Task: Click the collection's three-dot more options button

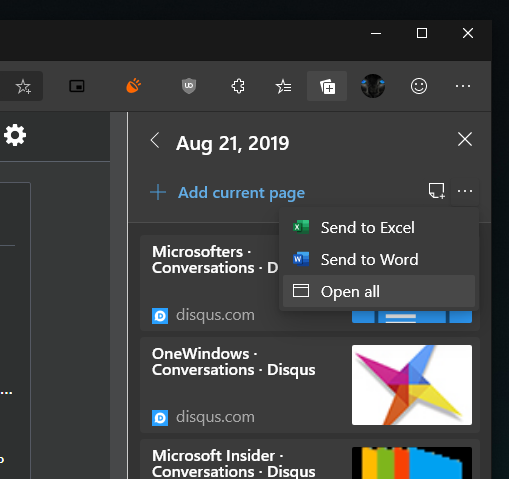Action: click(x=465, y=191)
